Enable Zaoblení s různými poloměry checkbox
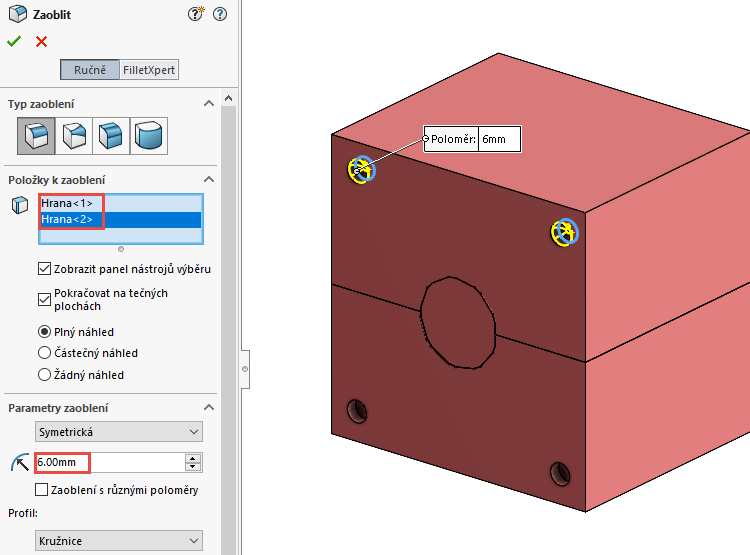 coord(42,490)
